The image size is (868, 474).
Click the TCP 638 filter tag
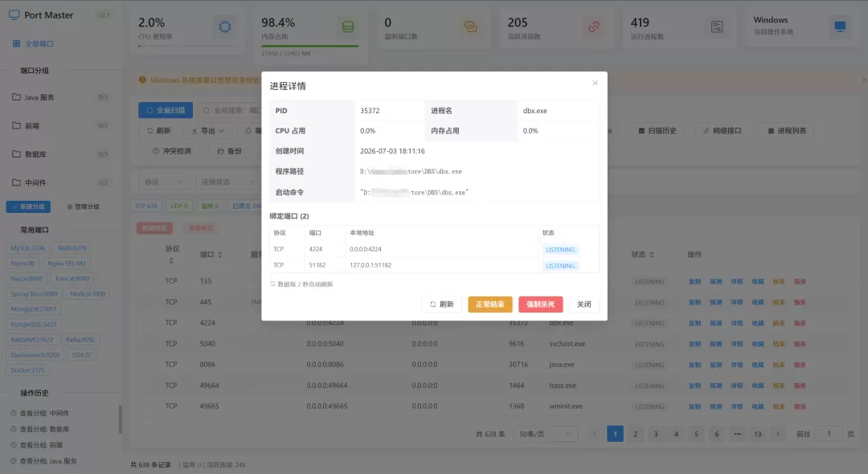pos(146,206)
